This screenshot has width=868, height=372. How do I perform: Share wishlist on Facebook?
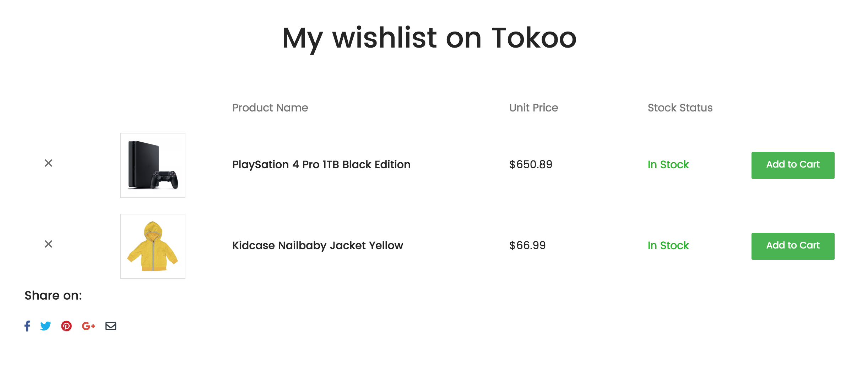click(27, 326)
